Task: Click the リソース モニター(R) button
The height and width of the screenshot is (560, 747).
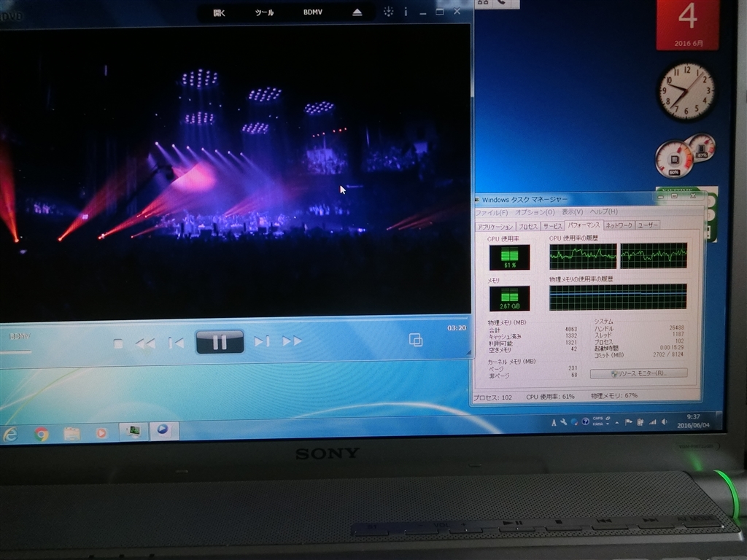Action: pos(638,373)
